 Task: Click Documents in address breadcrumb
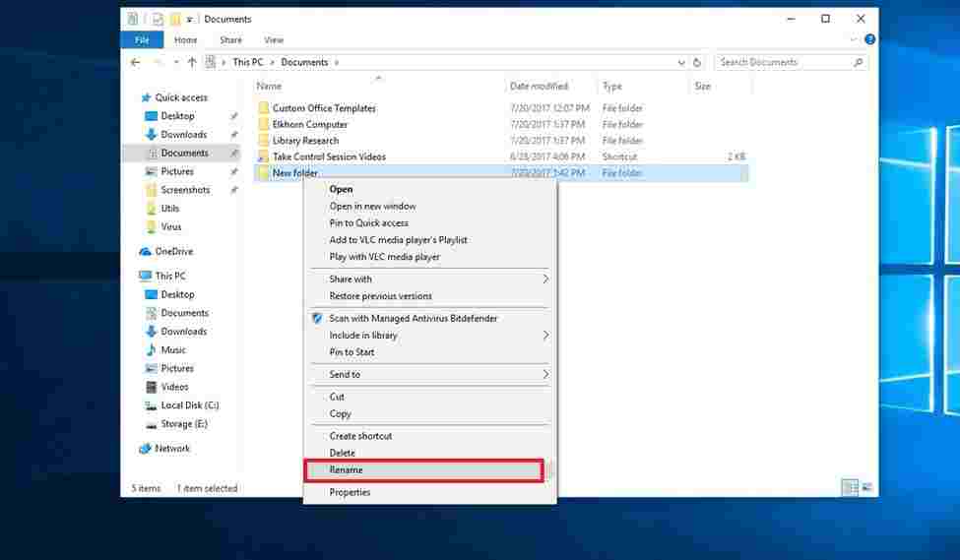point(304,62)
